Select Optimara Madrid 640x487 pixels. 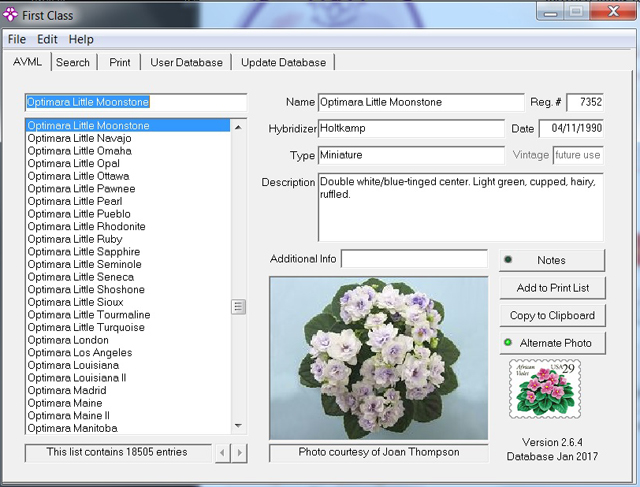pos(128,390)
